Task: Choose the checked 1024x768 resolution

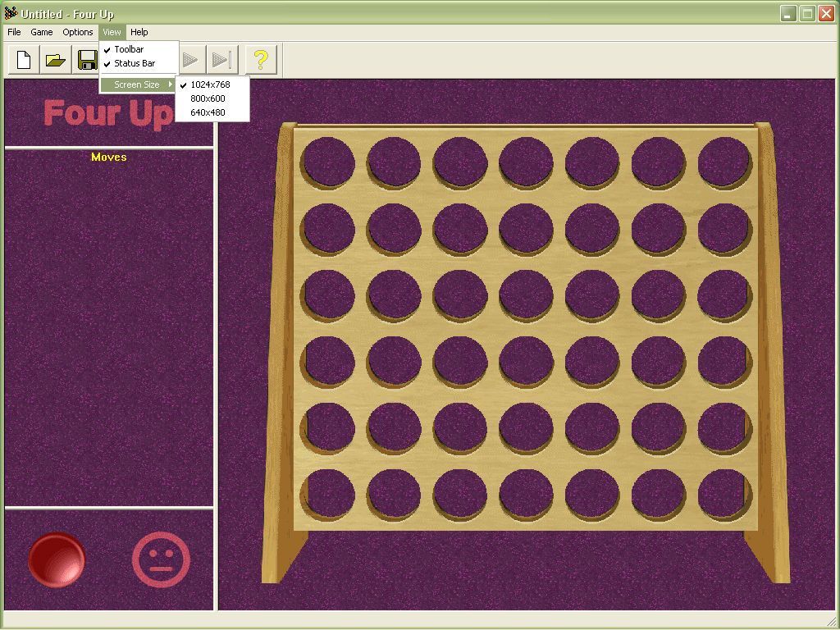Action: [x=209, y=84]
